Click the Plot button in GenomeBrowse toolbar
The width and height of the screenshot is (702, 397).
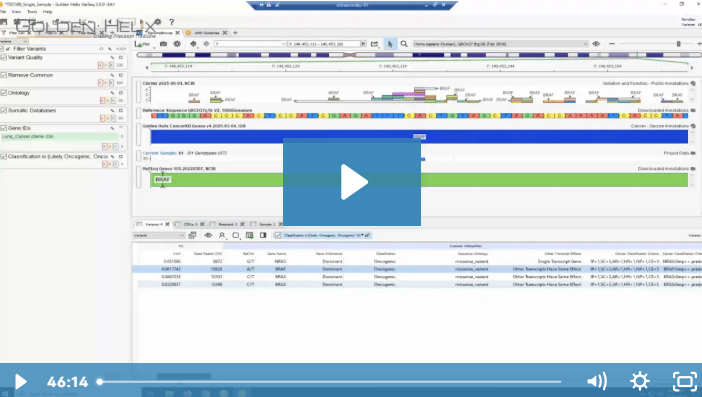[x=142, y=44]
